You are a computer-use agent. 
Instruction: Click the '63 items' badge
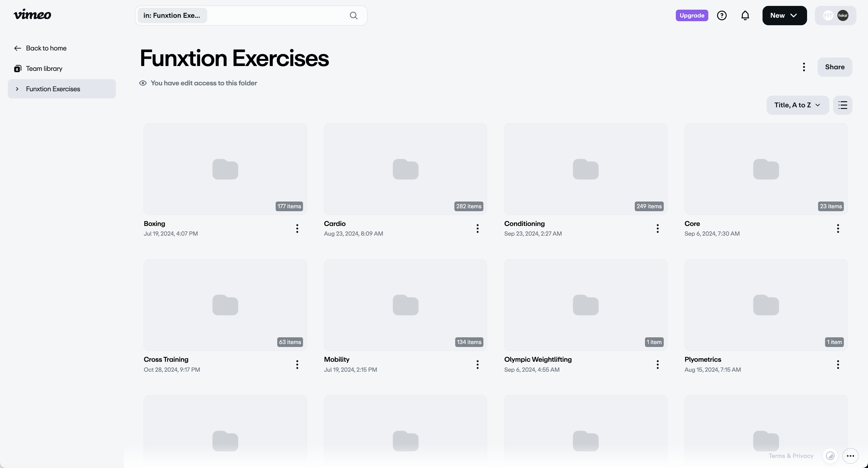coord(290,342)
